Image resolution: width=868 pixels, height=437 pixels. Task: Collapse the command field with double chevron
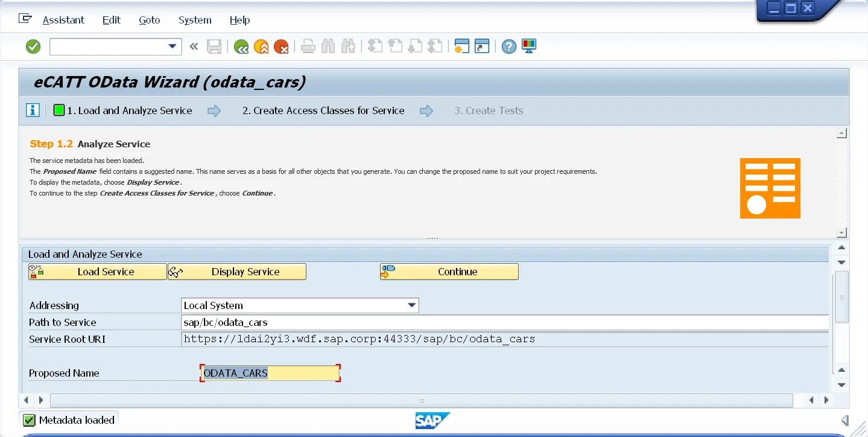(194, 46)
